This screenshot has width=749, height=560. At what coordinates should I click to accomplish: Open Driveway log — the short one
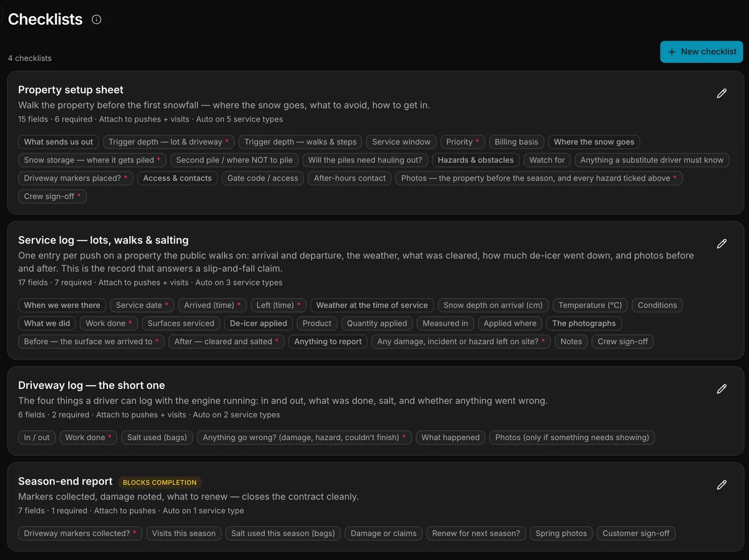click(91, 385)
